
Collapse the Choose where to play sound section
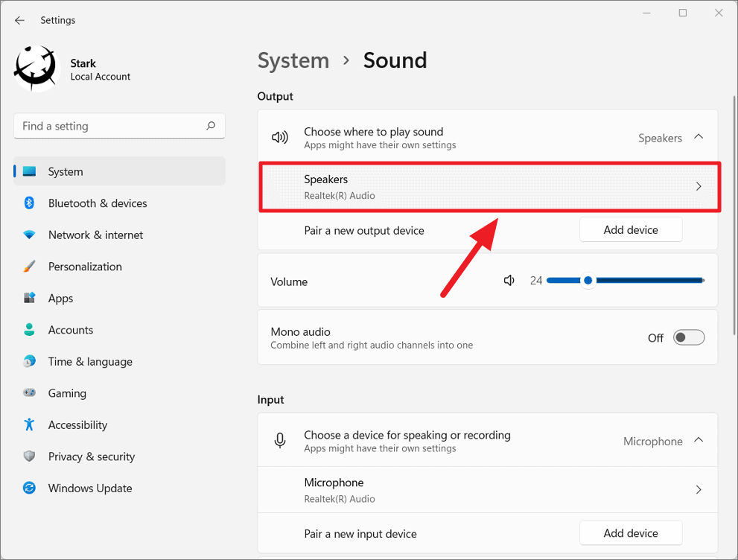(698, 137)
